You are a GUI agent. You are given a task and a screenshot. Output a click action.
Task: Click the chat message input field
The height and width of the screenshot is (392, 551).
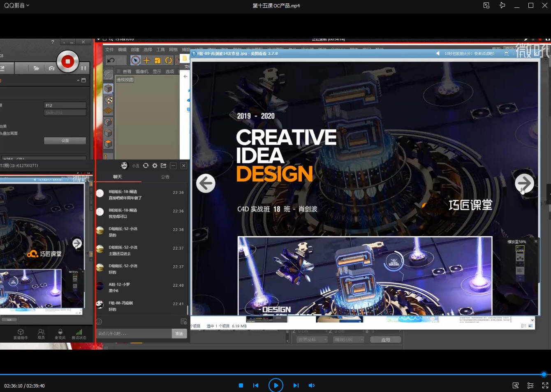point(134,334)
